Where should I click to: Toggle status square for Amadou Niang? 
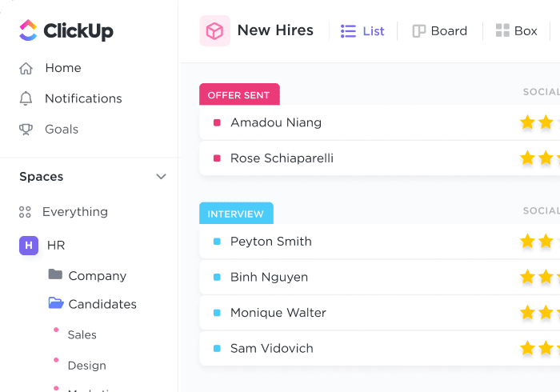pyautogui.click(x=217, y=123)
